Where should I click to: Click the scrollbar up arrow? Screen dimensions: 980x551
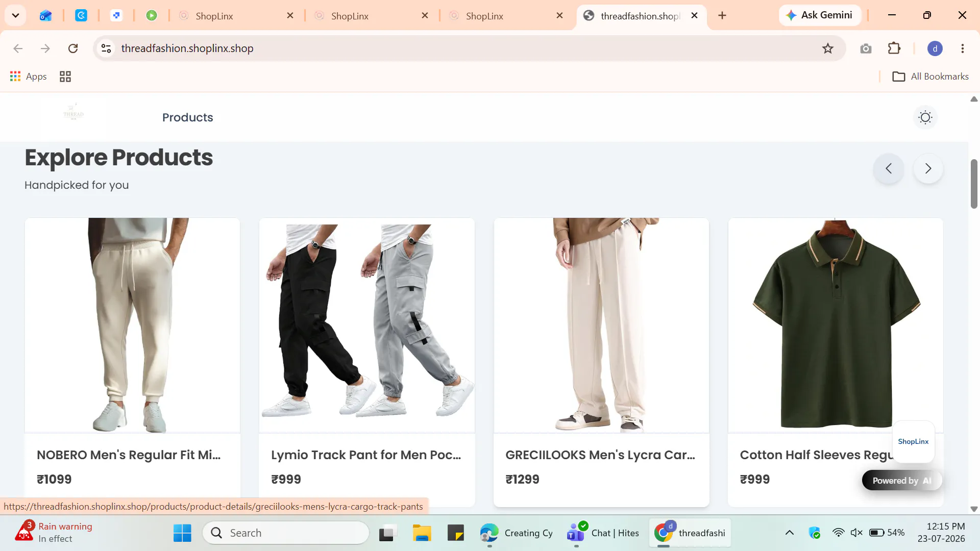point(974,99)
